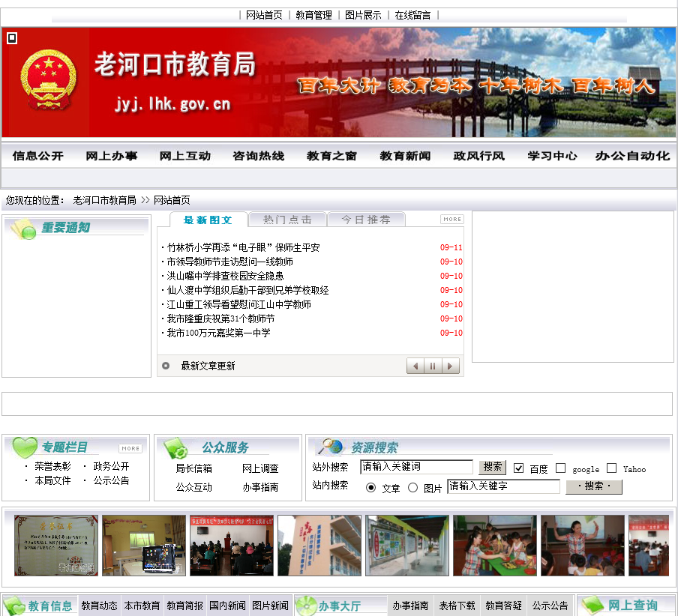Open the 咨询热线 navigation item

pos(259,156)
